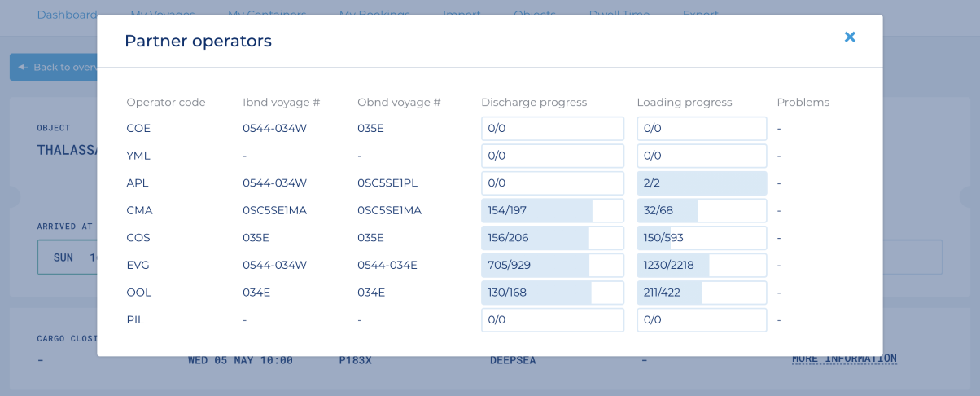Click DEEPSEA value in background page
Viewport: 980px width, 396px height.
point(513,359)
